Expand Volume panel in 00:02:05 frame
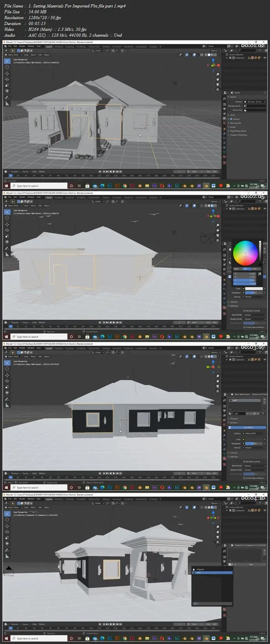Image resolution: width=270 pixels, height=644 pixels. tap(233, 302)
